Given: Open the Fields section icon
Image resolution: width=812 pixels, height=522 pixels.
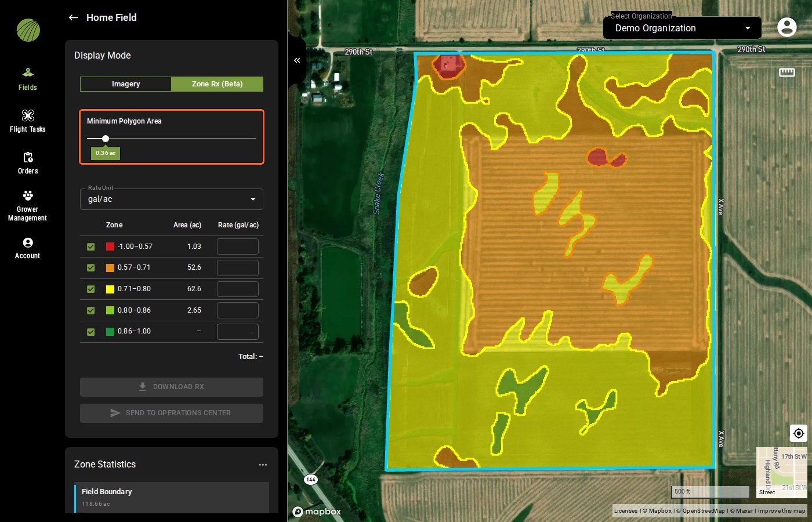Looking at the screenshot, I should click(28, 72).
